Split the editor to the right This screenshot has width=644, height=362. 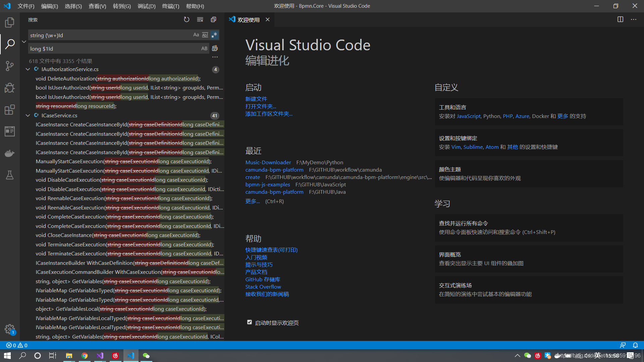[x=620, y=19]
